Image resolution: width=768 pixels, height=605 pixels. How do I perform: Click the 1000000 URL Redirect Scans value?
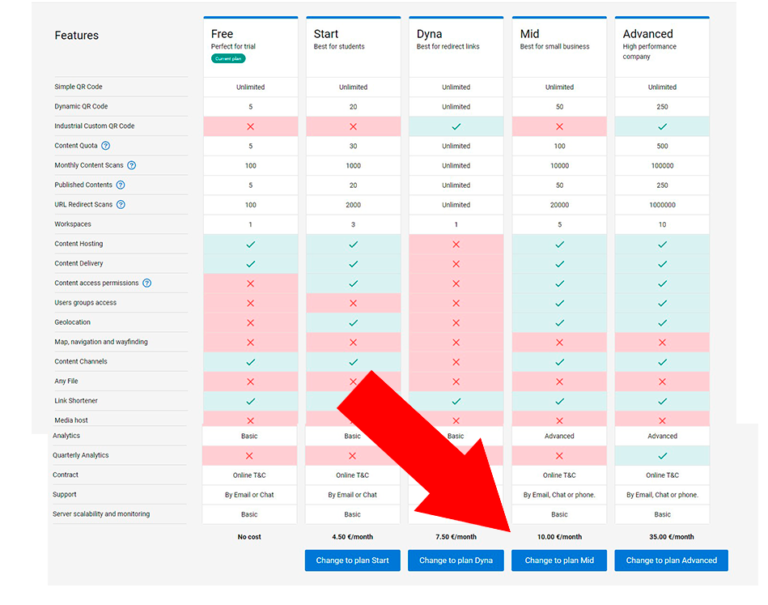click(662, 205)
